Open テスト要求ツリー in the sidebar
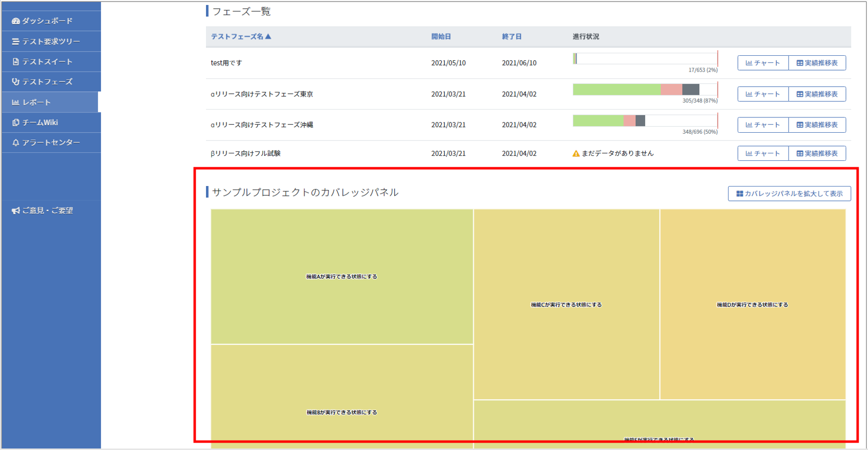 point(51,41)
